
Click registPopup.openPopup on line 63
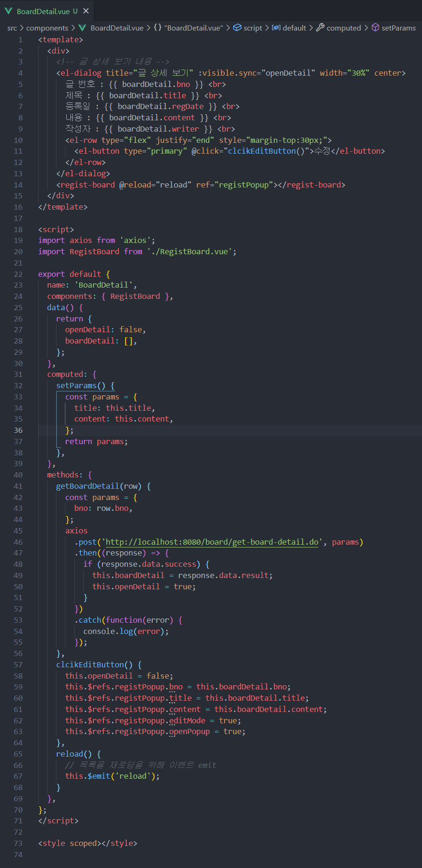162,732
